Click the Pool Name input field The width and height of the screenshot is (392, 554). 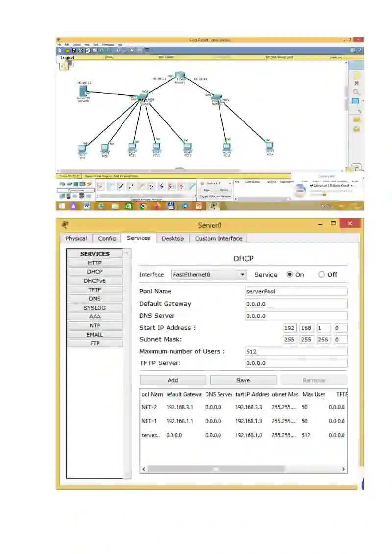(x=296, y=291)
